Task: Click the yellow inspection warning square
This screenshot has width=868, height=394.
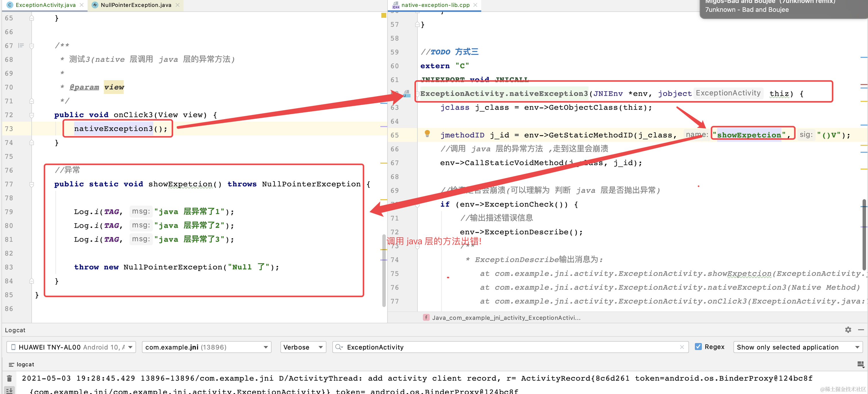Action: pos(383,15)
